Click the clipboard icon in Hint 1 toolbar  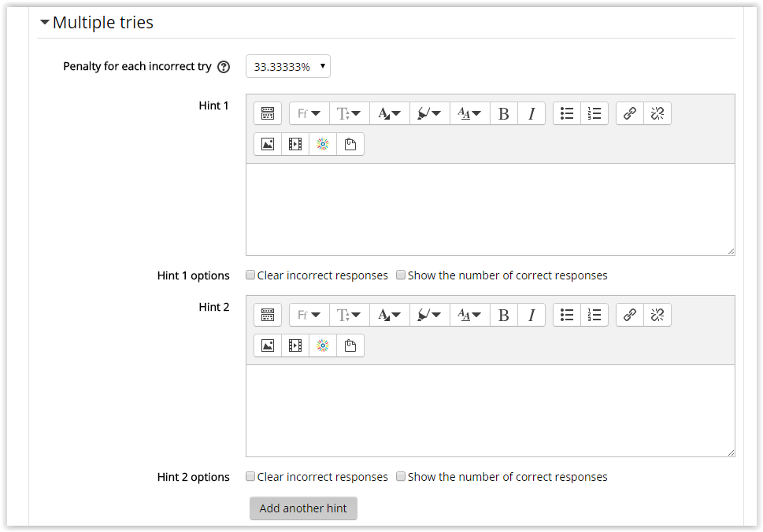tap(350, 144)
